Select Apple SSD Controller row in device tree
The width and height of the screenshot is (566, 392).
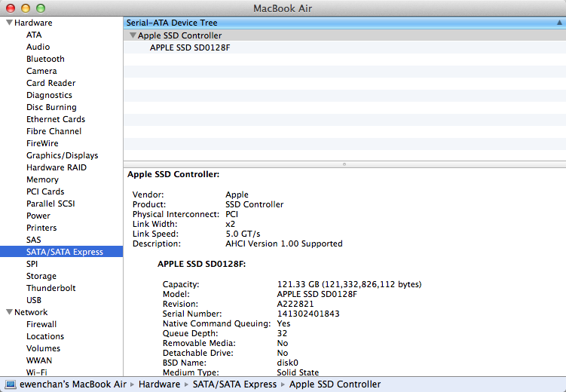click(344, 35)
